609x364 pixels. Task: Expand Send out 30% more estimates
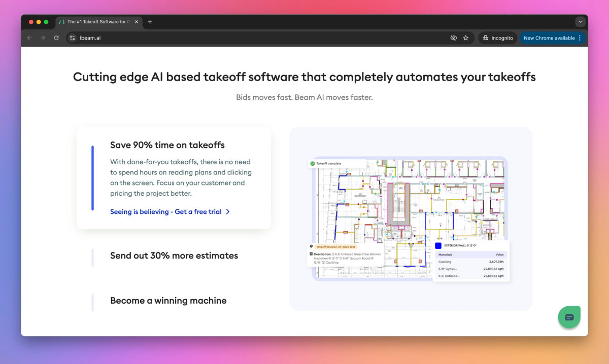[x=174, y=256]
